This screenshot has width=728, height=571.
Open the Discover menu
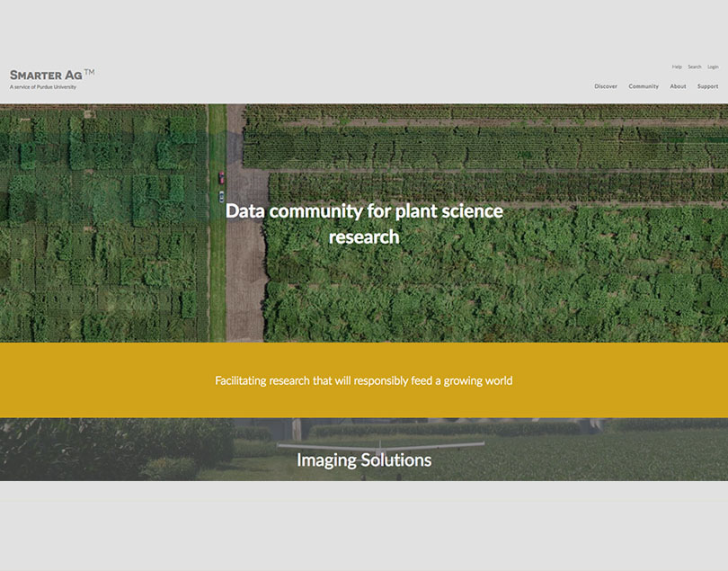tap(606, 86)
